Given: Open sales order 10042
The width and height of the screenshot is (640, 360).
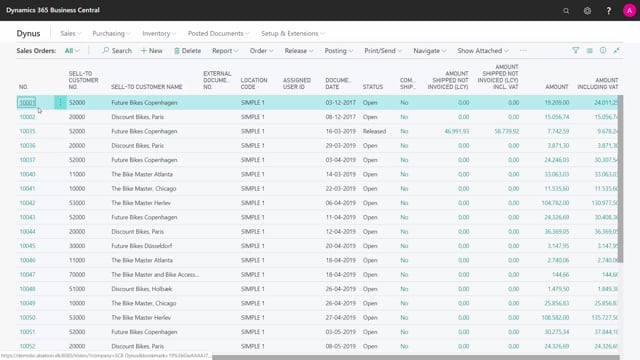Looking at the screenshot, I should [27, 203].
